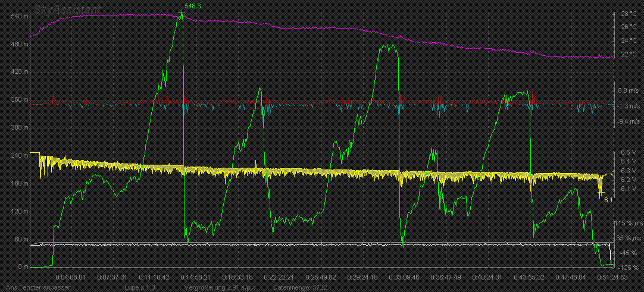Click the 6.5 V voltage axis label
Image resolution: width=644 pixels, height=292 pixels.
coord(629,152)
